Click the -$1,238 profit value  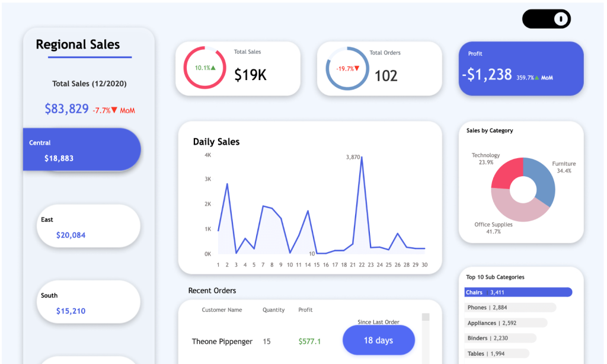click(x=487, y=74)
